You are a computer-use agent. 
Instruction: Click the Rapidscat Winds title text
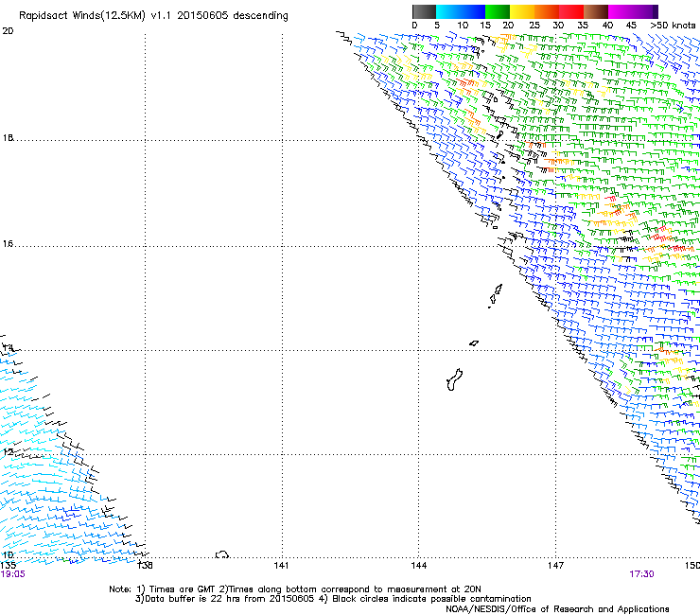tap(153, 16)
